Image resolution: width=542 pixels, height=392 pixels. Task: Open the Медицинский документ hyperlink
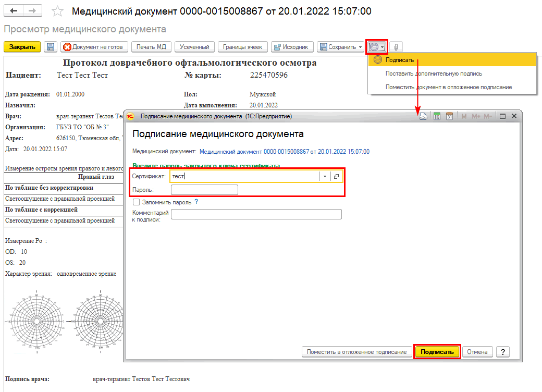pyautogui.click(x=284, y=152)
